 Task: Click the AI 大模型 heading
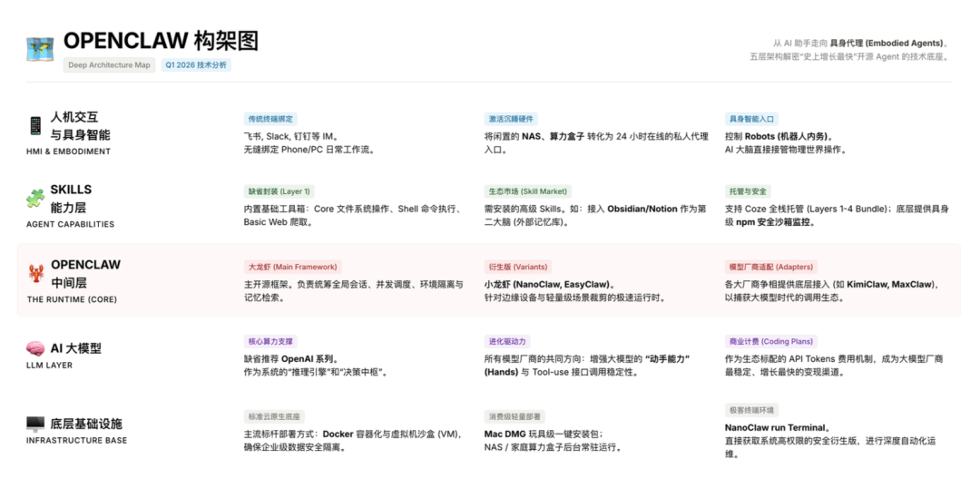[75, 348]
